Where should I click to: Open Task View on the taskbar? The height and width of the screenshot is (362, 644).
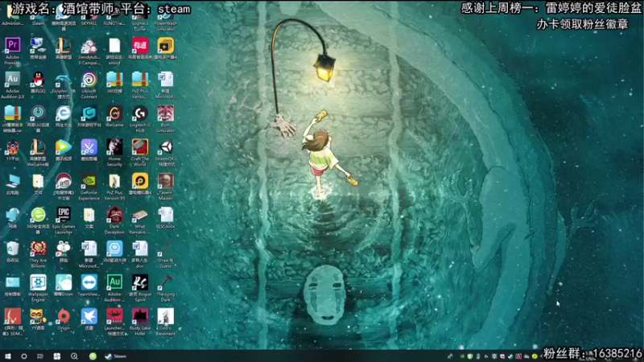click(x=39, y=356)
